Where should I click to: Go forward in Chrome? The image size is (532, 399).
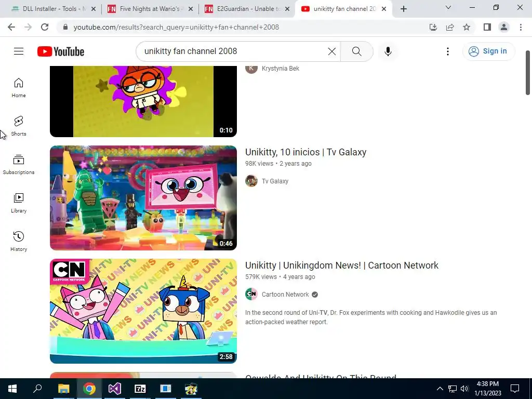[x=28, y=27]
